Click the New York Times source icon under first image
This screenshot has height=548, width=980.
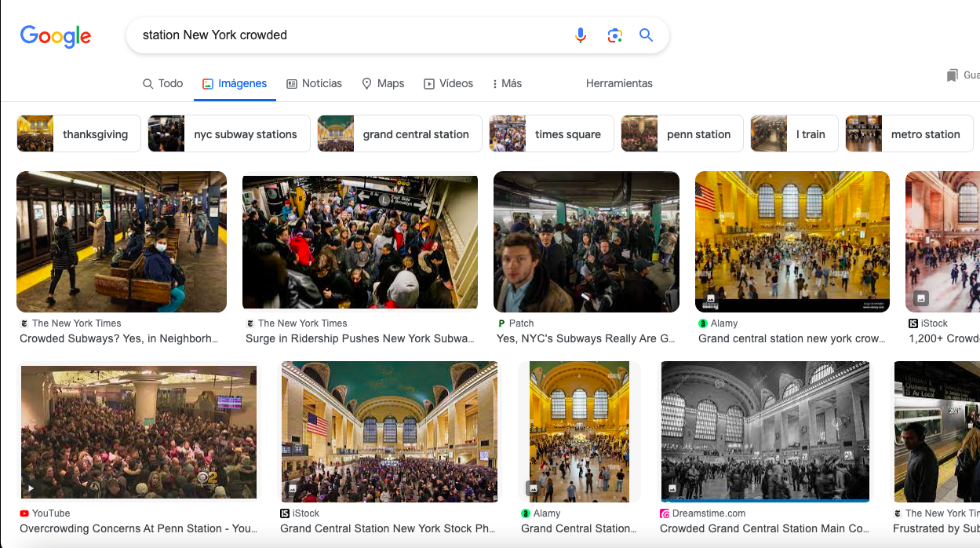pos(24,323)
